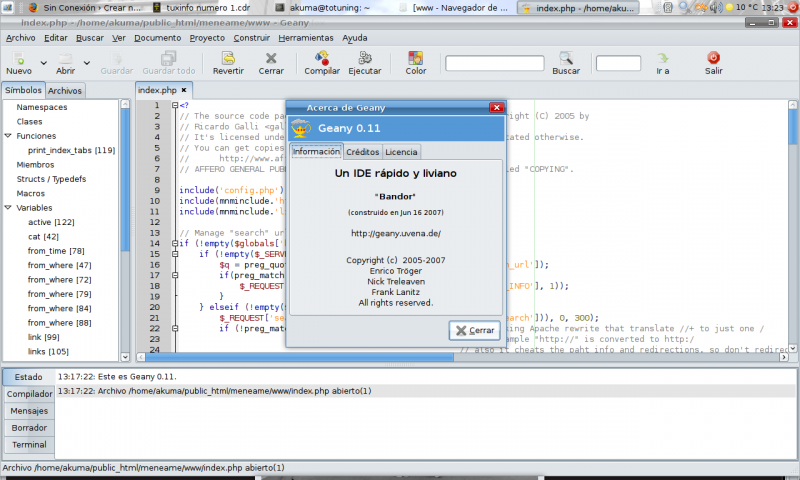Select the Clases tree item
This screenshot has height=480, width=800.
point(29,121)
